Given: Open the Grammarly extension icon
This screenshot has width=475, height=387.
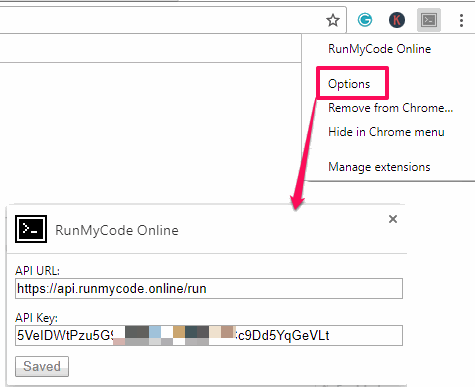Looking at the screenshot, I should point(365,20).
